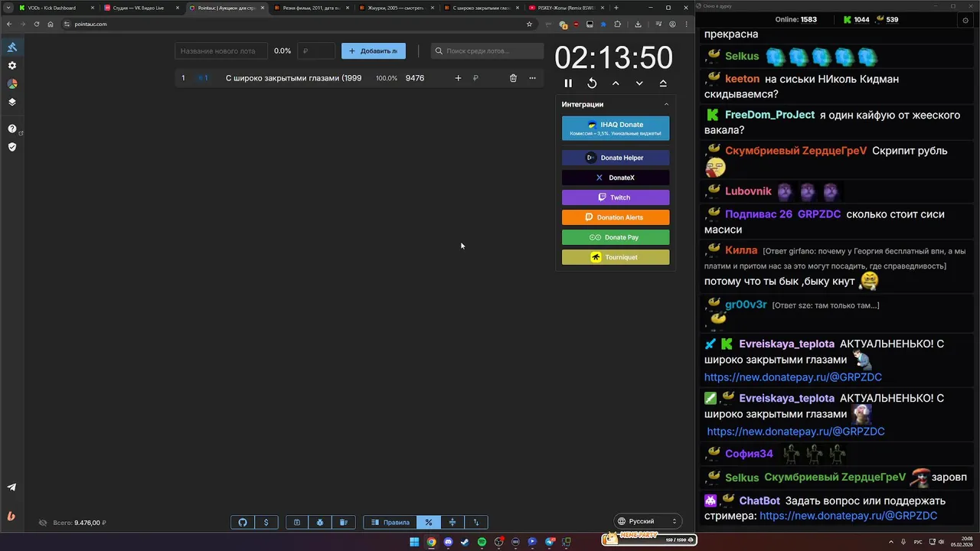Connect the Donate Helper integration
980x551 pixels.
pos(616,158)
